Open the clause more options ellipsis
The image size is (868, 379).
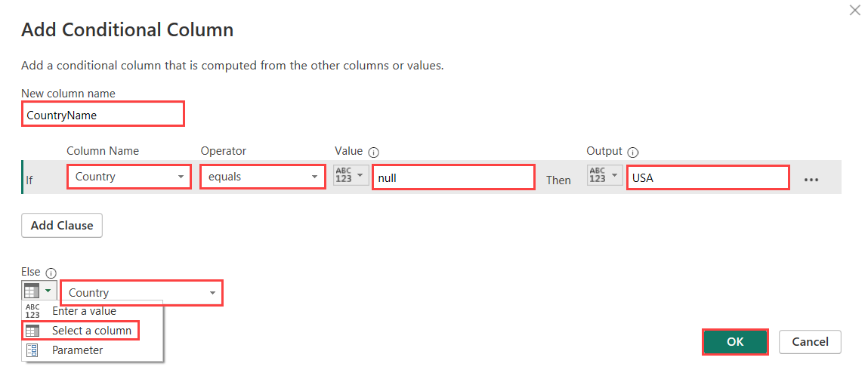[x=811, y=180]
